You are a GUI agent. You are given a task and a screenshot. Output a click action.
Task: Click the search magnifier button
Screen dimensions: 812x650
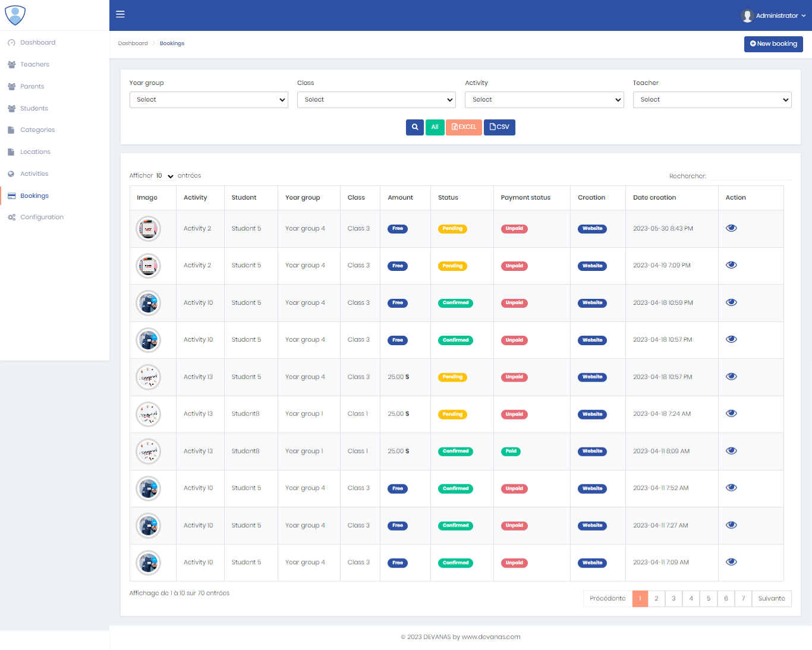click(x=414, y=127)
